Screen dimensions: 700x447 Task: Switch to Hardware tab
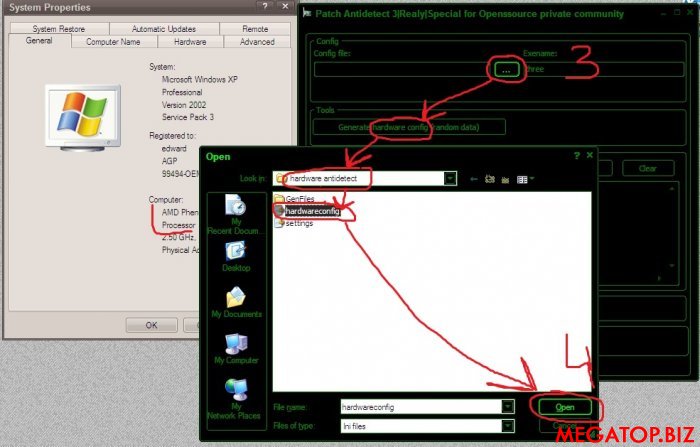pyautogui.click(x=190, y=42)
